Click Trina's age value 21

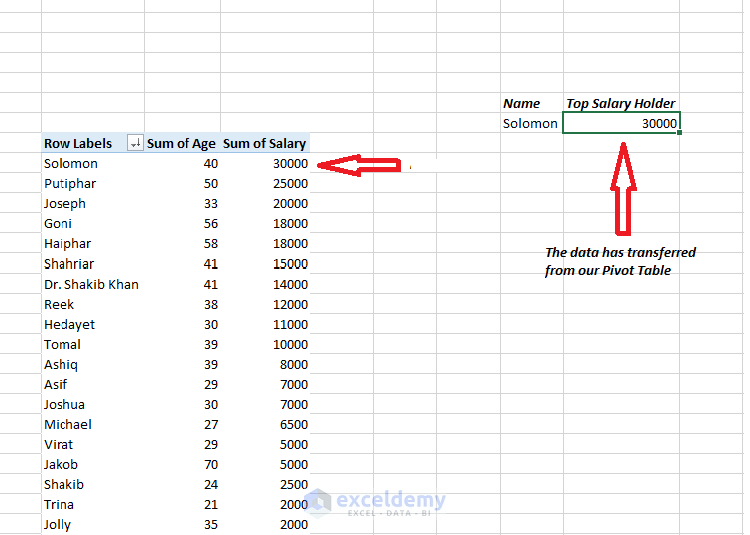tap(210, 505)
